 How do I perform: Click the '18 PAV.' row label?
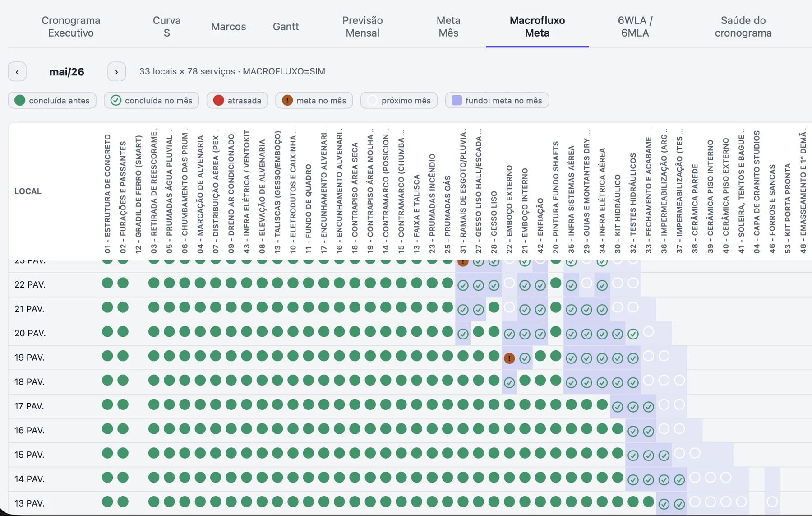click(x=30, y=382)
